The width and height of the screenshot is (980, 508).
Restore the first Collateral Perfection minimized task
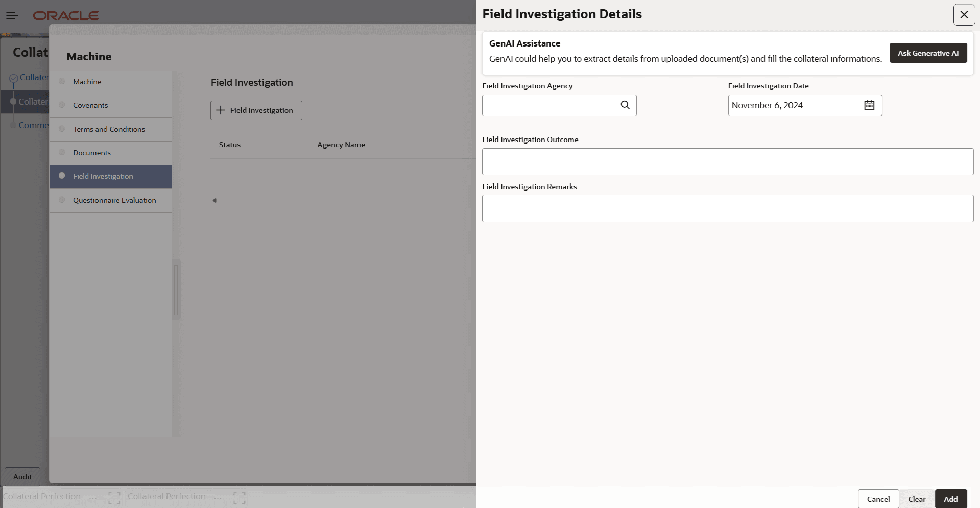pyautogui.click(x=113, y=497)
